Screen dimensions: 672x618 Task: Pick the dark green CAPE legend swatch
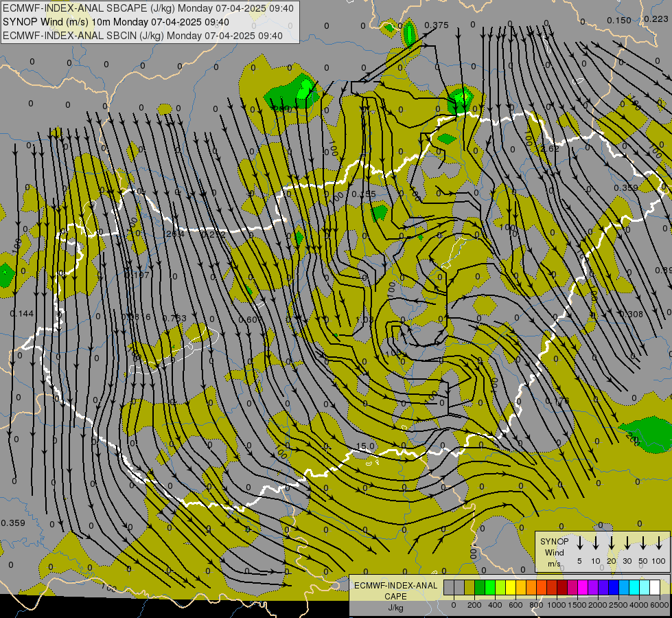pyautogui.click(x=480, y=588)
